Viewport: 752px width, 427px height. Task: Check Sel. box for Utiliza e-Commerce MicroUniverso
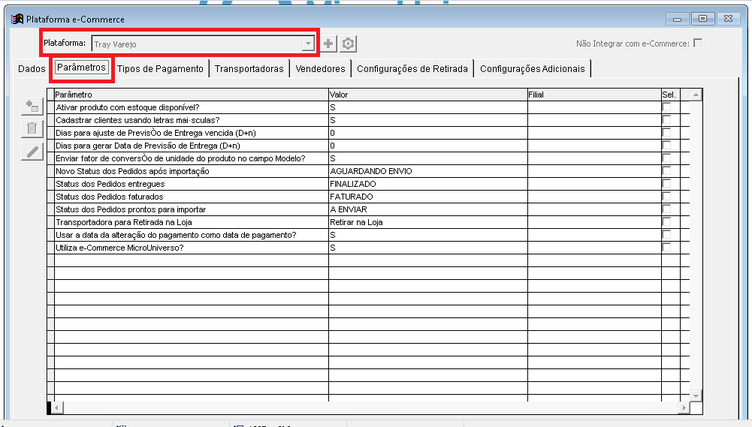[x=667, y=248]
